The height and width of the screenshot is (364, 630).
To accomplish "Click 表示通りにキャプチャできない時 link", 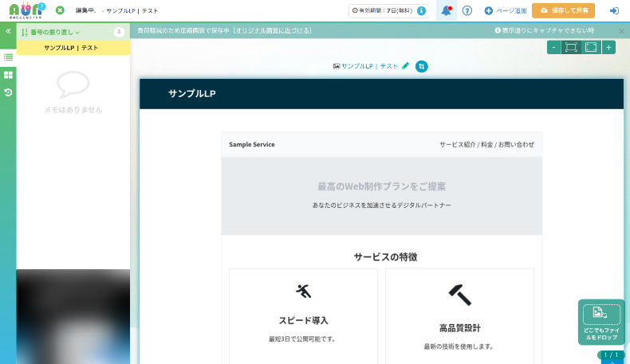I will (545, 30).
